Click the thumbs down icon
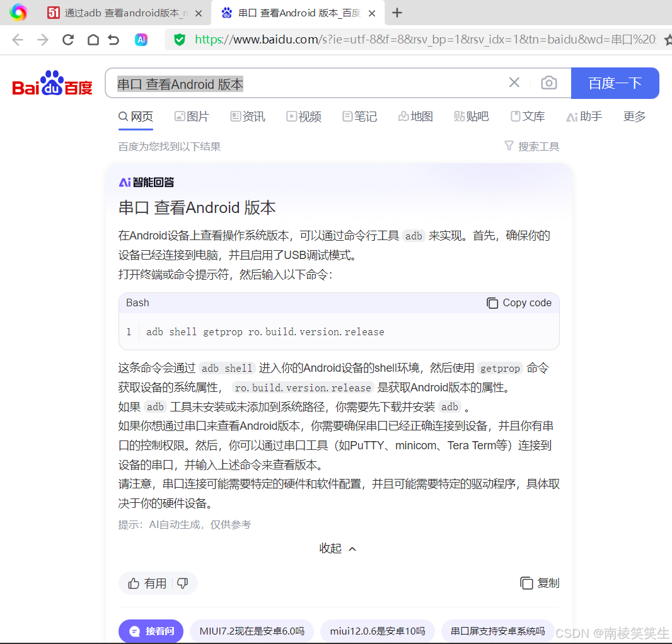This screenshot has height=644, width=672. pos(183,584)
